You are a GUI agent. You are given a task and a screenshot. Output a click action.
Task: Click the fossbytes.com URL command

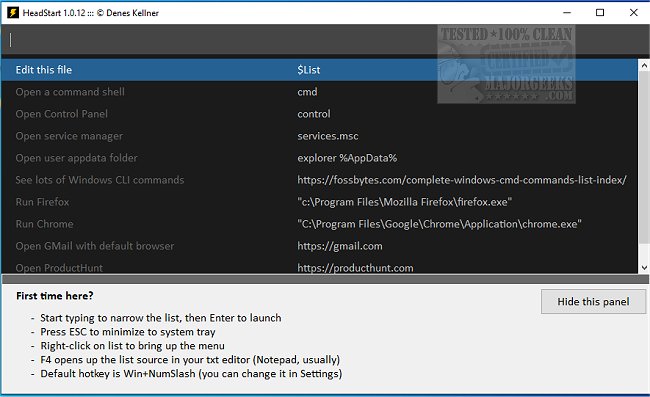(x=462, y=180)
